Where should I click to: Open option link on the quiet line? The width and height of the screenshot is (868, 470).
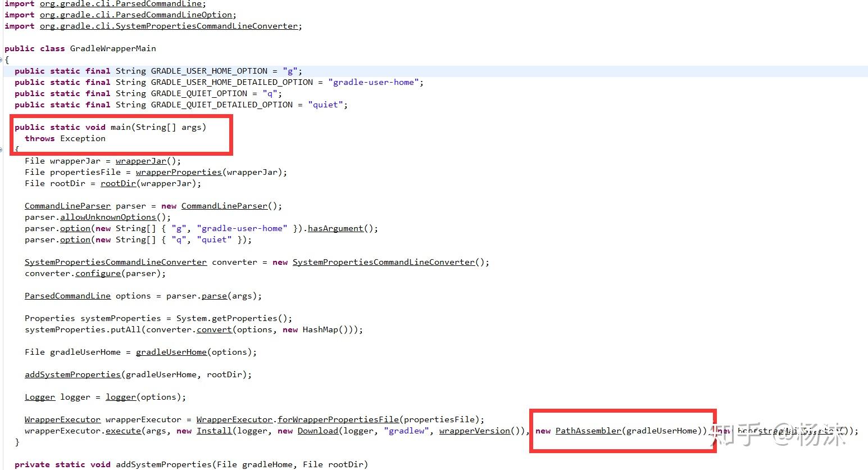(75, 239)
